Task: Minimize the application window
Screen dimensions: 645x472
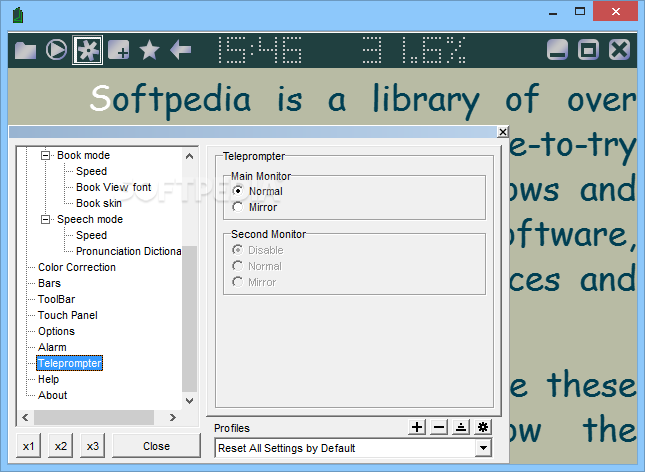Action: [x=553, y=12]
